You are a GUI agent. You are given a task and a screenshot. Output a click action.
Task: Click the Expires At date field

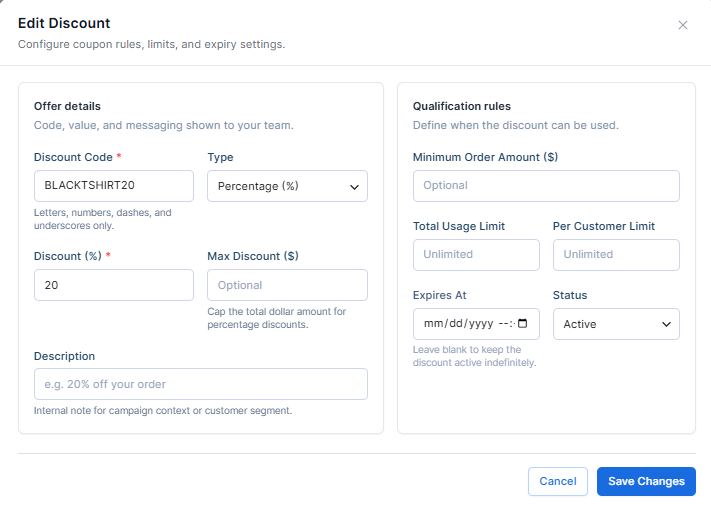pos(476,324)
